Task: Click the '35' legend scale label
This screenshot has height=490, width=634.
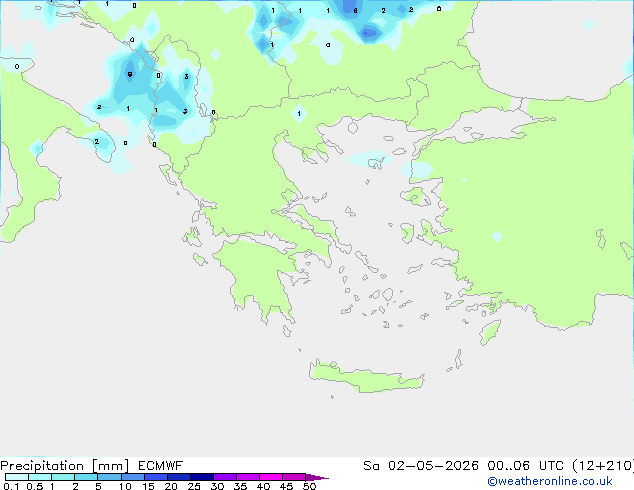Action: coord(240,486)
